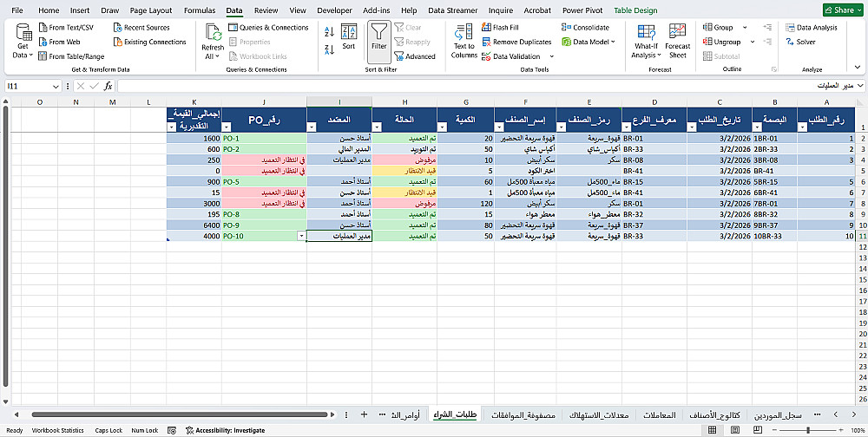868x437 pixels.
Task: Expand the Name Box dropdown arrow
Action: 56,87
